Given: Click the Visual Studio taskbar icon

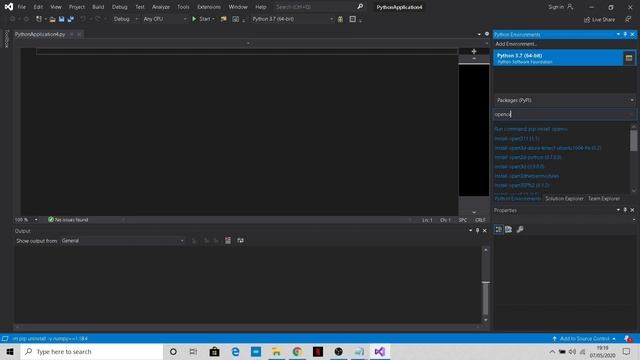Looking at the screenshot, I should (380, 351).
